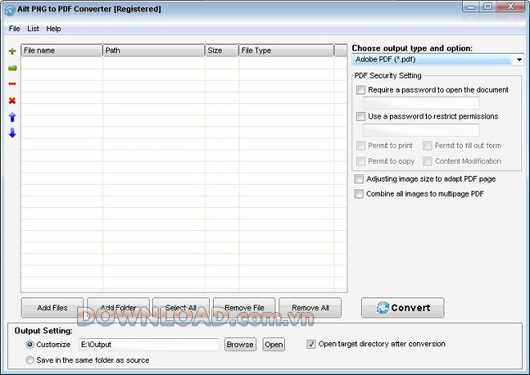Image resolution: width=530 pixels, height=375 pixels.
Task: Sort by the Size column header
Action: (x=222, y=50)
